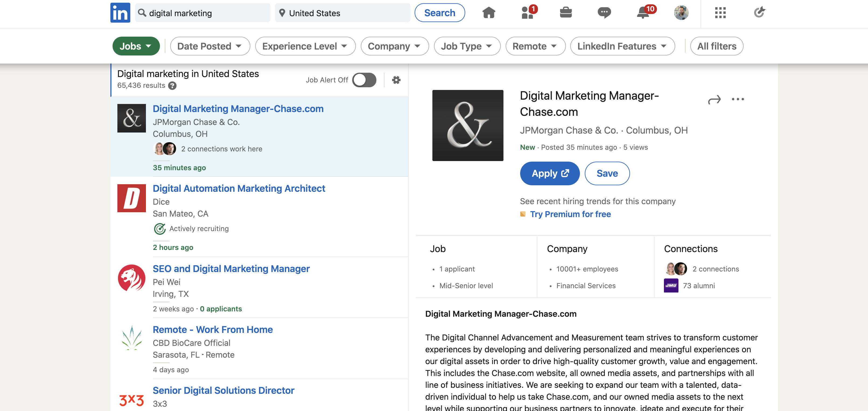Viewport: 868px width, 411px height.
Task: Click the 65,436 results text
Action: (x=141, y=86)
